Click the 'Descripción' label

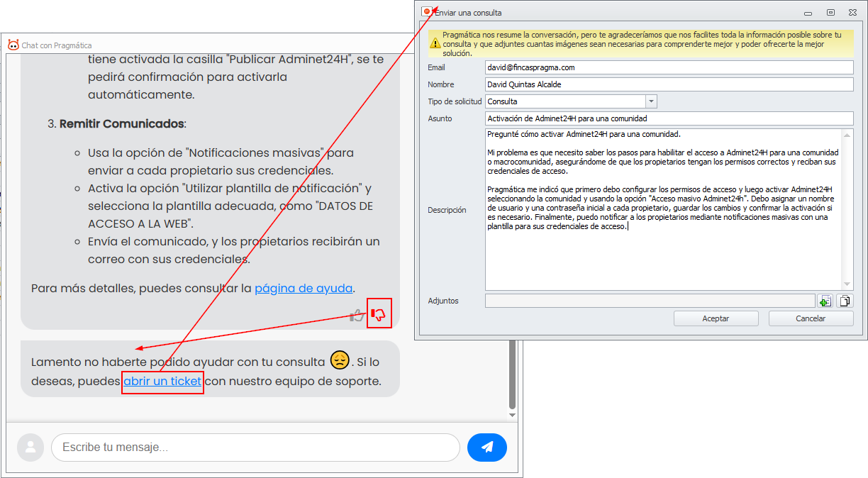tap(447, 210)
